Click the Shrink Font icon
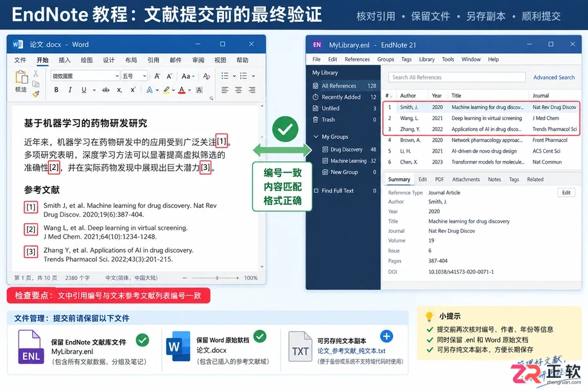 click(169, 76)
